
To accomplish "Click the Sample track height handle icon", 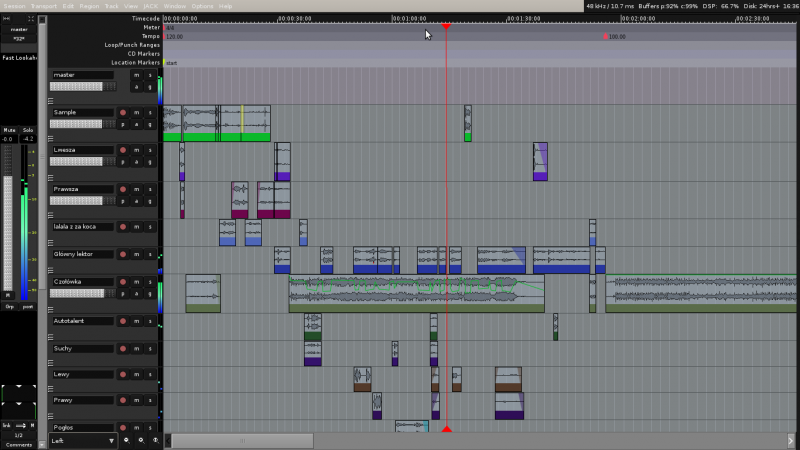I will pos(51,138).
